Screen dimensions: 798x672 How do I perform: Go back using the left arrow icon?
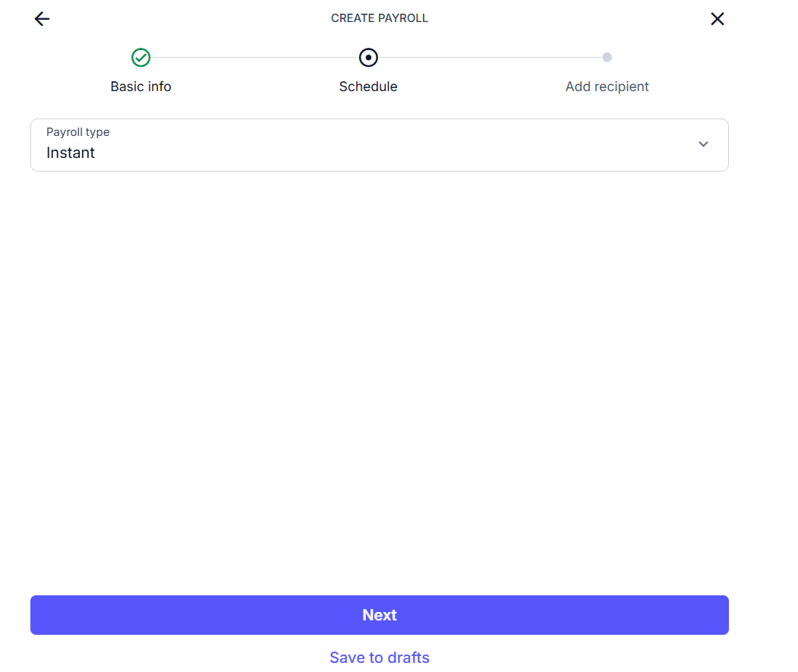(42, 19)
